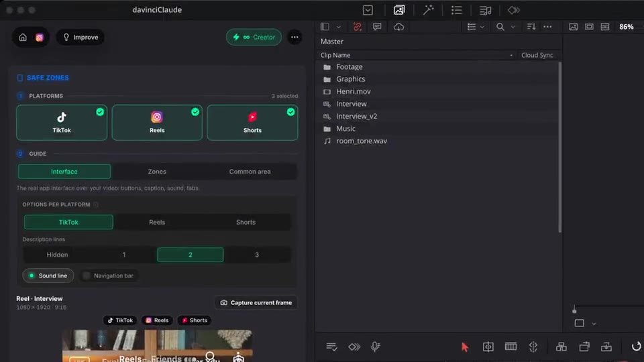This screenshot has width=644, height=362.
Task: Deselect the Reels platform card
Action: tap(157, 123)
